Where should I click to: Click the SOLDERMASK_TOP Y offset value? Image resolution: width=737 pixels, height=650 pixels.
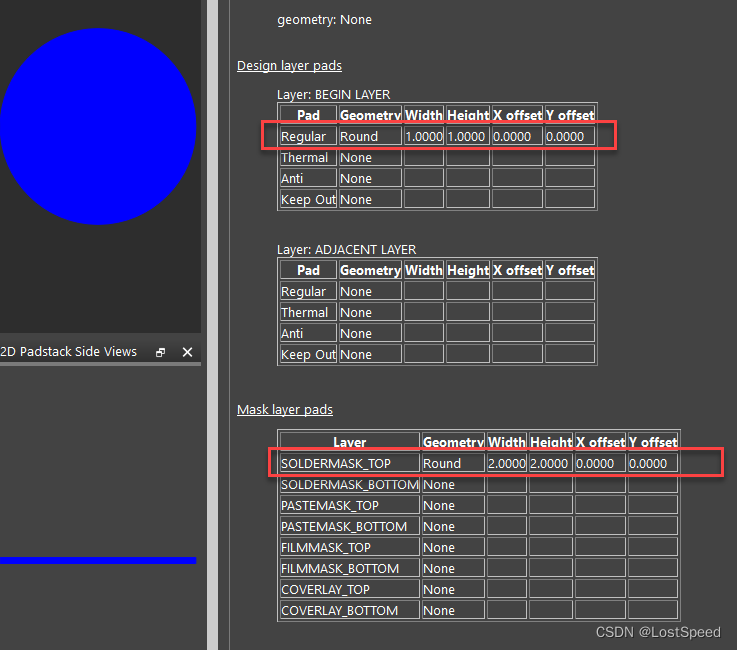coord(651,464)
